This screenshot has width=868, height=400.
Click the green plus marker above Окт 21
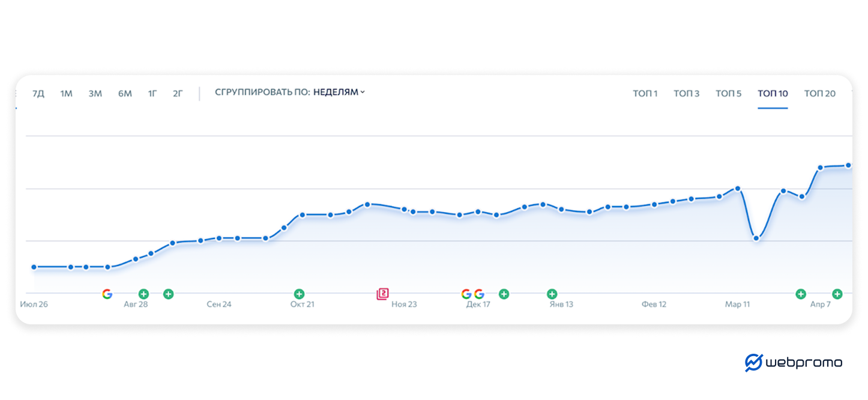pyautogui.click(x=299, y=294)
